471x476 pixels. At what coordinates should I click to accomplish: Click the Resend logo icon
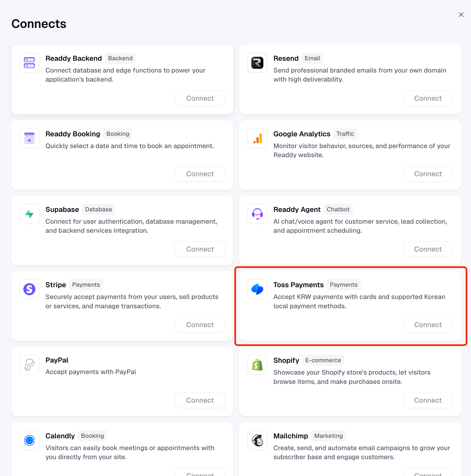(257, 63)
